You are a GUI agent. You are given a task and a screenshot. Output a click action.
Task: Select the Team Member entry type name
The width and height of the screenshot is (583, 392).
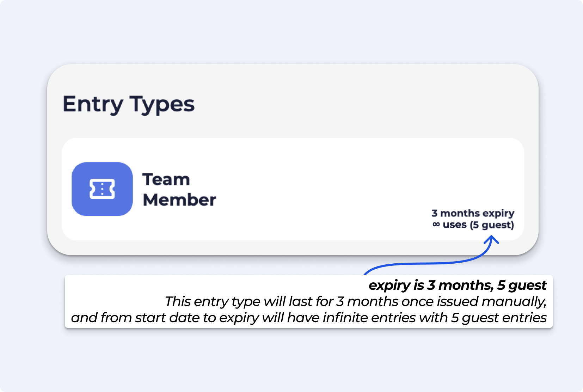[x=179, y=190]
